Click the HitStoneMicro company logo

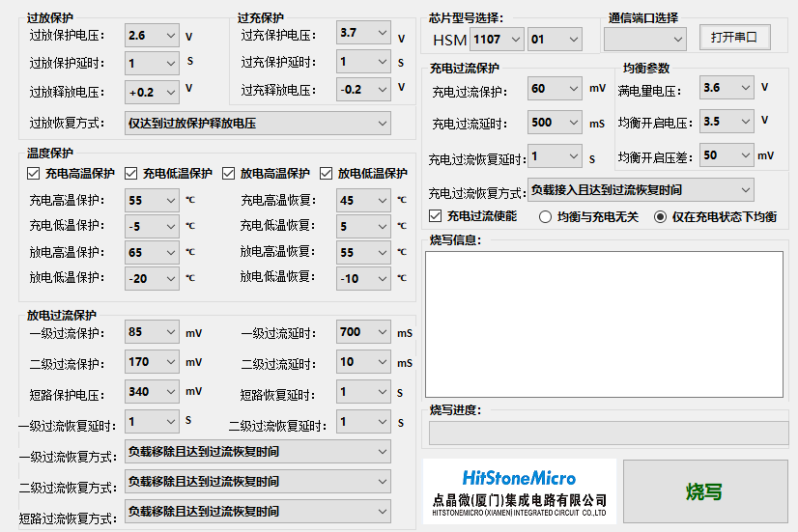point(519,491)
